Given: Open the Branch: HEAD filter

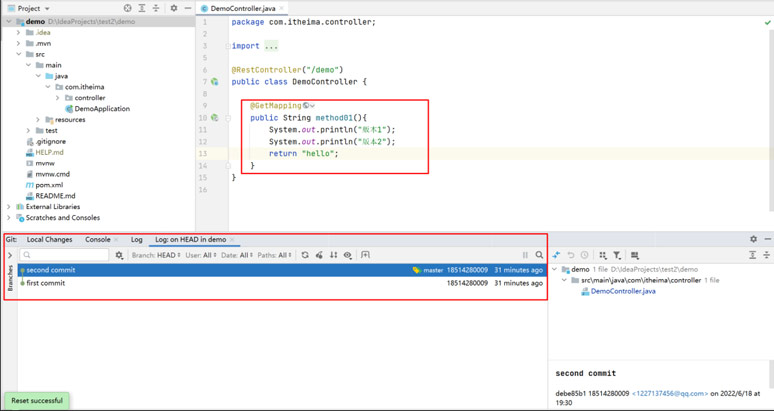Looking at the screenshot, I should 156,255.
